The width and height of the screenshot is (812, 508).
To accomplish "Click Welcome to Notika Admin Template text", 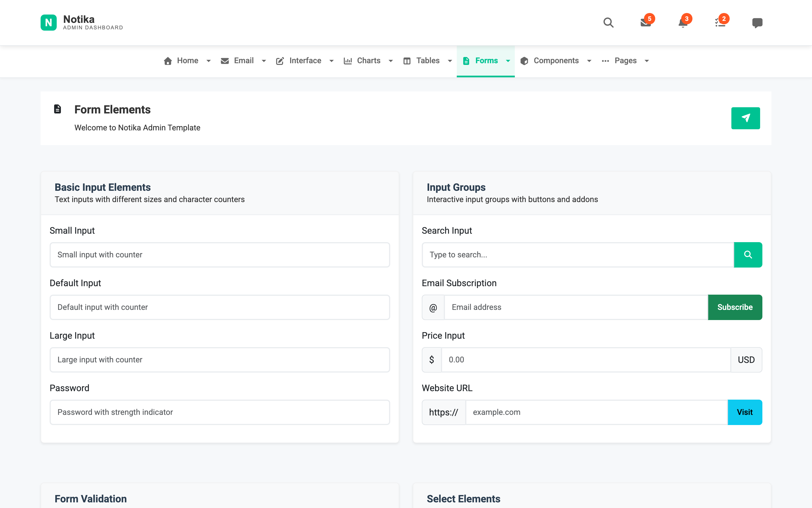I will pyautogui.click(x=137, y=128).
